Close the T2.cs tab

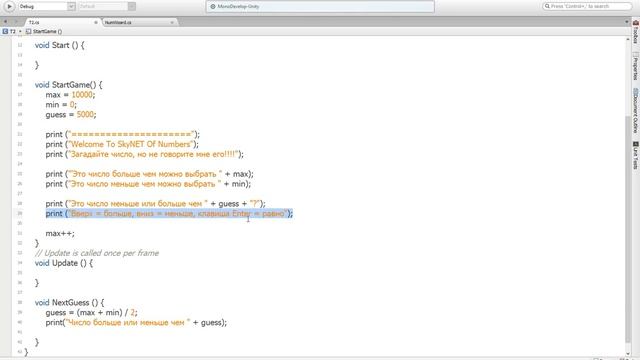[x=96, y=22]
